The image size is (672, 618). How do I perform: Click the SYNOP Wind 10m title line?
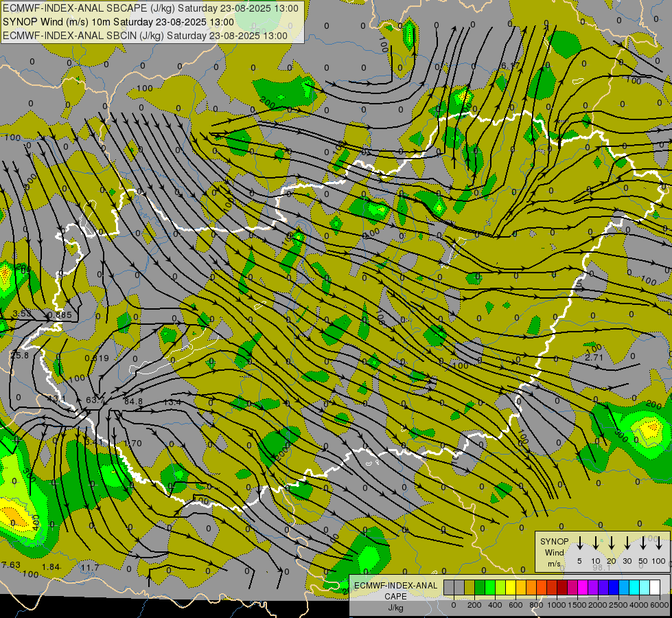pyautogui.click(x=118, y=22)
